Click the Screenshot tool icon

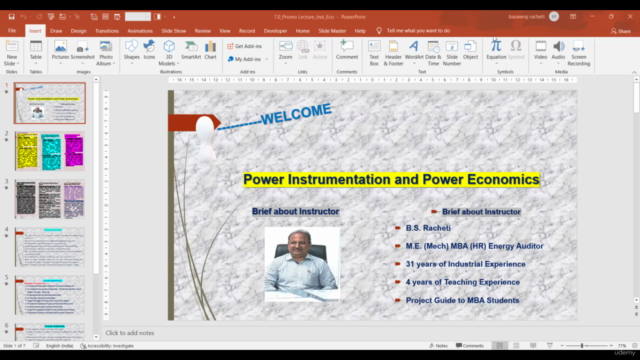pyautogui.click(x=82, y=46)
